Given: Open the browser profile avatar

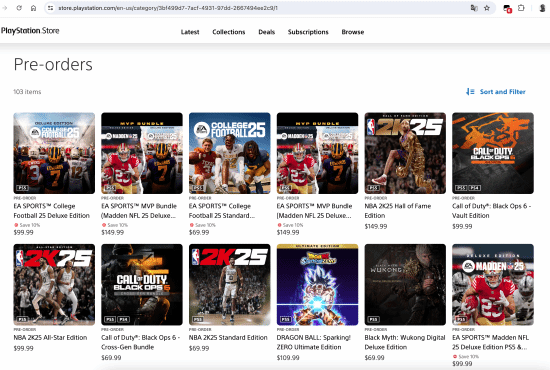Looking at the screenshot, I should (x=542, y=8).
